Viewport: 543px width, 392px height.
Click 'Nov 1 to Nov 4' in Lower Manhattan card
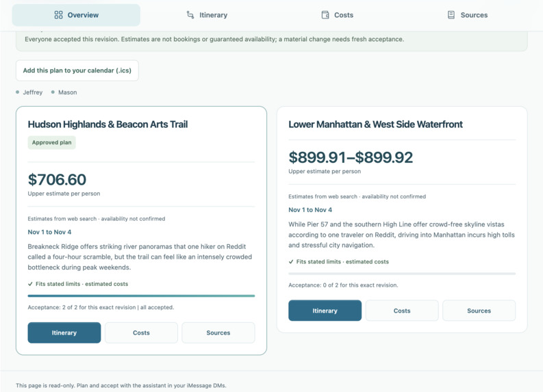pyautogui.click(x=310, y=210)
